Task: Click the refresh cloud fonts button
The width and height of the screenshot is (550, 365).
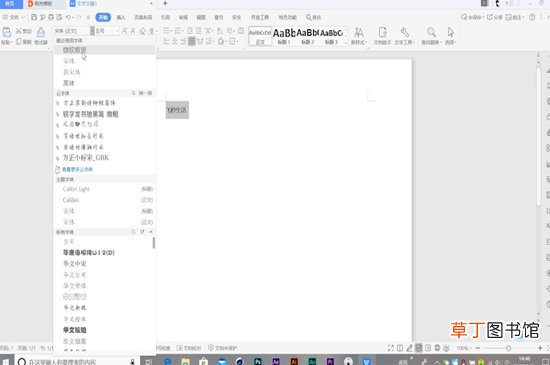Action: pyautogui.click(x=142, y=93)
